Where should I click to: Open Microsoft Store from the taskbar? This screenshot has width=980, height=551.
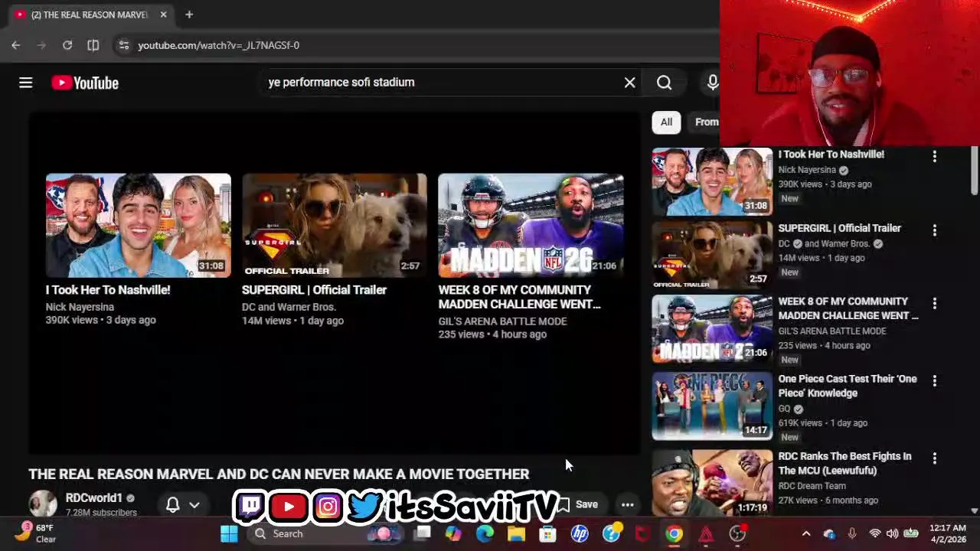click(547, 533)
